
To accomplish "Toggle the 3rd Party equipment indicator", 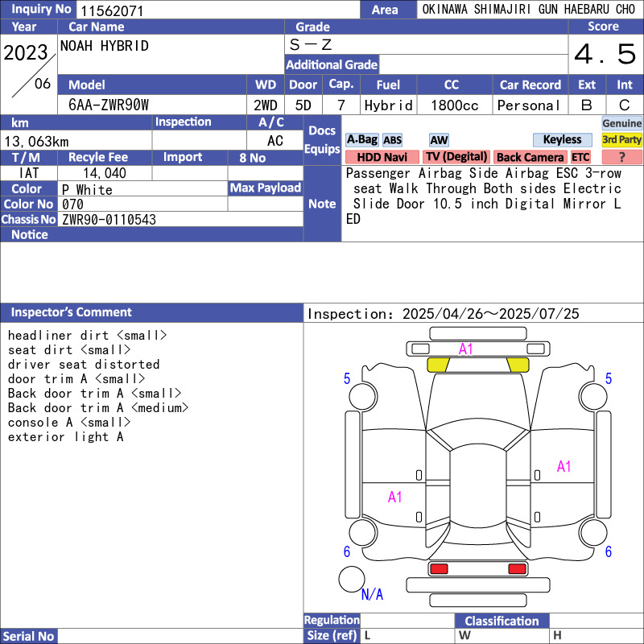I will point(621,140).
